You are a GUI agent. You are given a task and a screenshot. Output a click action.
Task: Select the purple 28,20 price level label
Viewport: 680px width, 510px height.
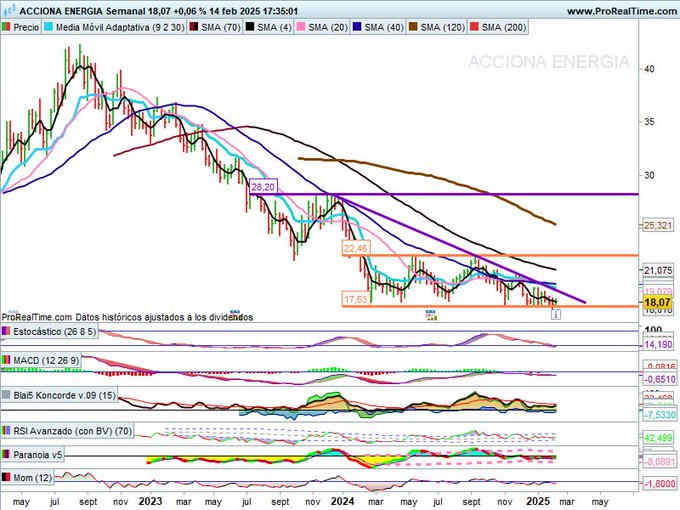pyautogui.click(x=263, y=187)
